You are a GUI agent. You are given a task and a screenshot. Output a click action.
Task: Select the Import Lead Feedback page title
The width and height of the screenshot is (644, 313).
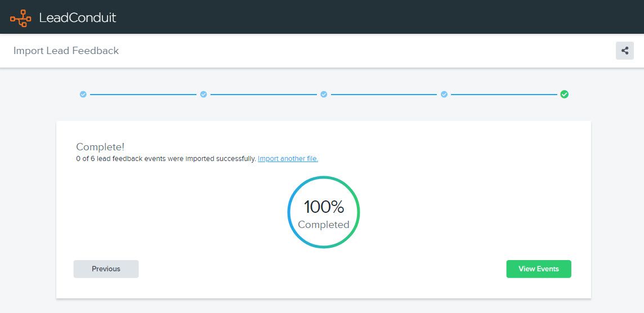(x=66, y=51)
